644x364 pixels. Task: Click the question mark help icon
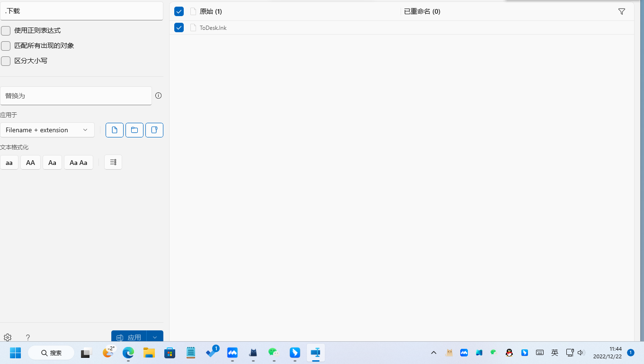[28, 337]
